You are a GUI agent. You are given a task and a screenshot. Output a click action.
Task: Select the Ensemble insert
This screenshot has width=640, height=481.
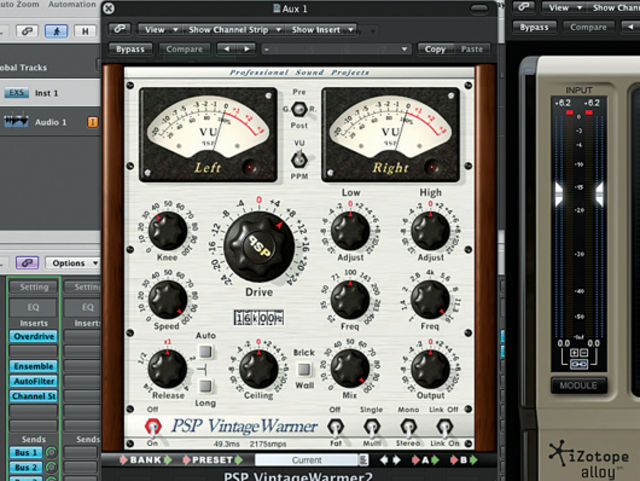coord(33,366)
